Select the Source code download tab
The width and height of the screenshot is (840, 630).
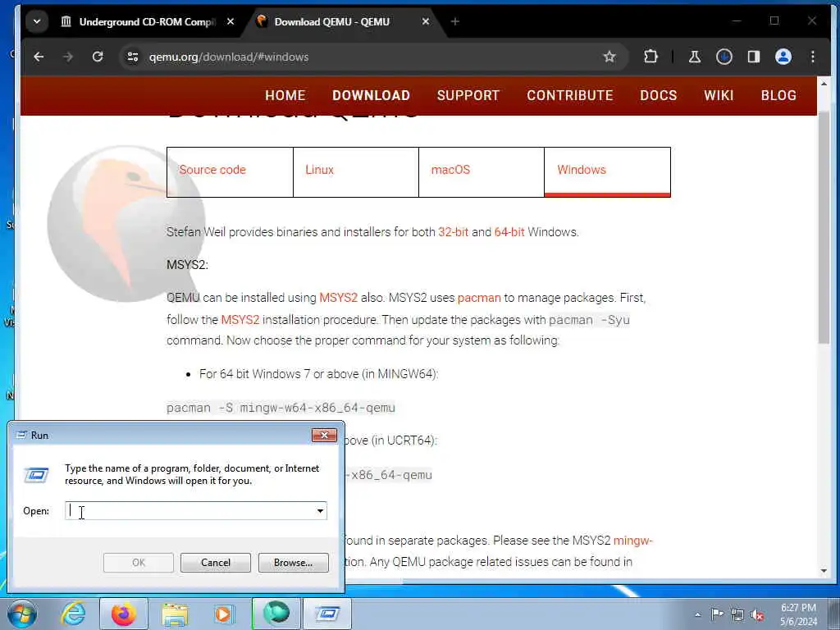coord(230,172)
